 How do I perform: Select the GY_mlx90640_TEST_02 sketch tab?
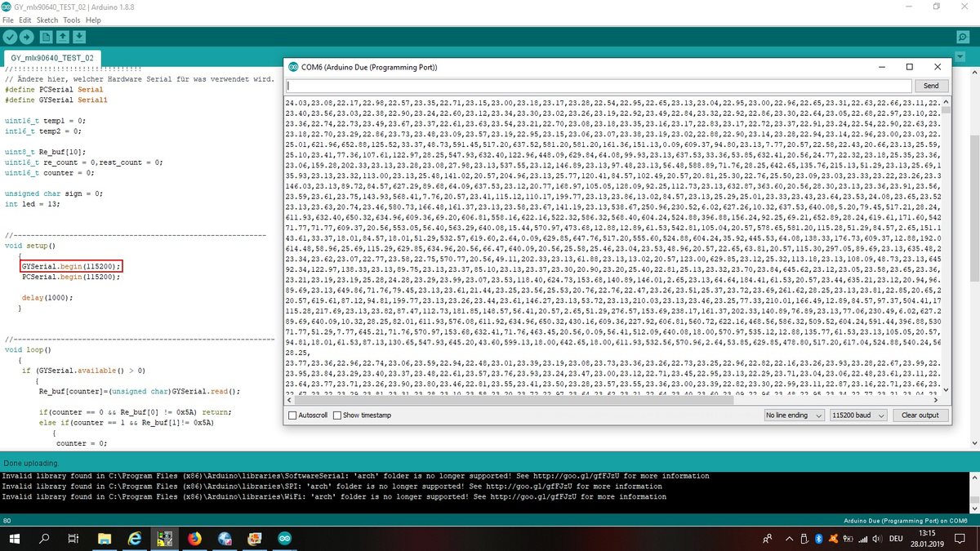coord(52,58)
